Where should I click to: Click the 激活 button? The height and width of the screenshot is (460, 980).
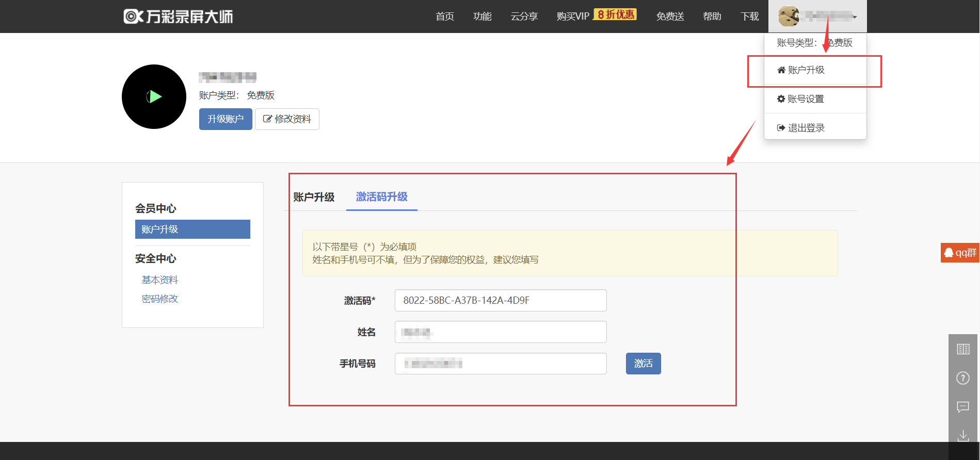pos(644,364)
